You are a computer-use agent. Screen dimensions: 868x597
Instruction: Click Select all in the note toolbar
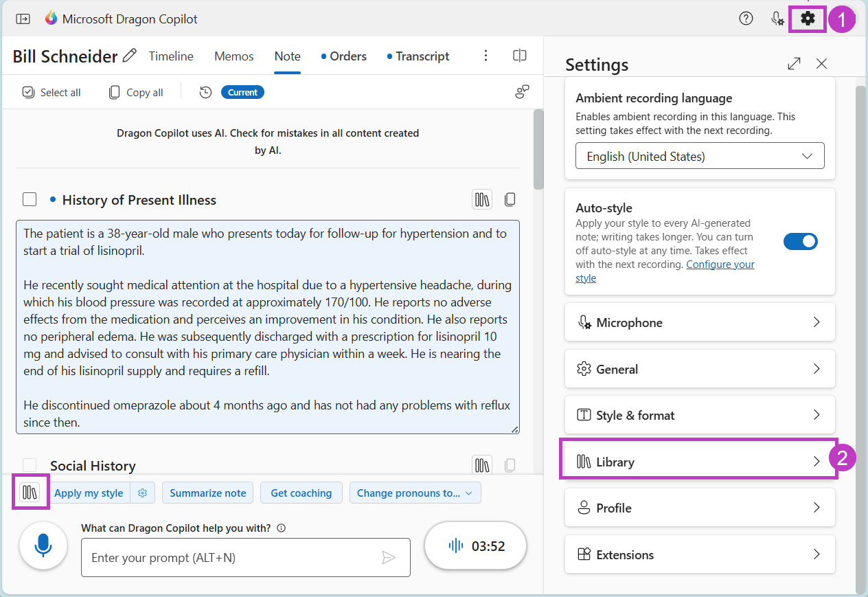coord(52,92)
